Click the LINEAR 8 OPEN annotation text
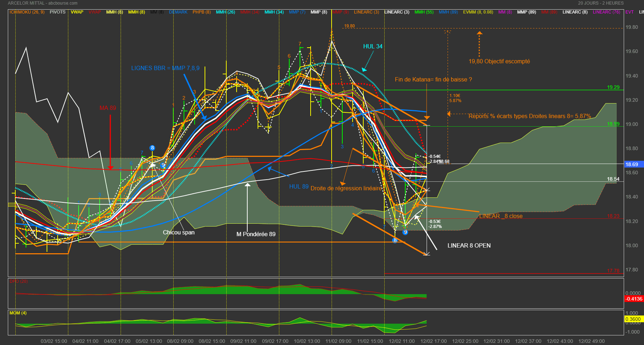The image size is (644, 345). 469,245
